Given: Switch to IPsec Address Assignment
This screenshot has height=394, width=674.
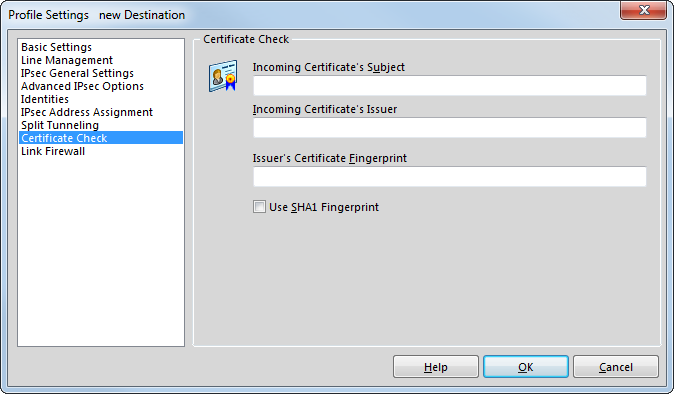Looking at the screenshot, I should 87,112.
